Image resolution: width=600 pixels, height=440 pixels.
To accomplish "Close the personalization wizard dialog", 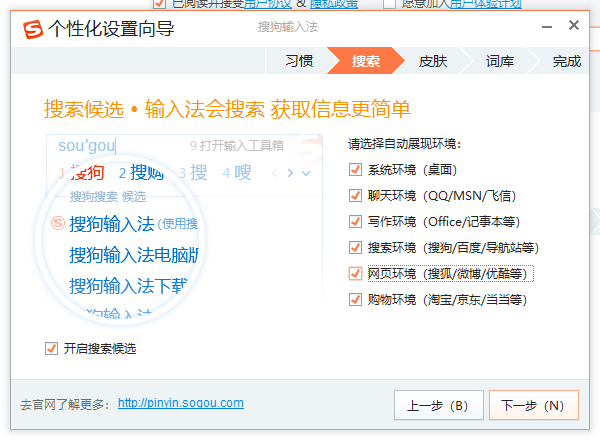I will pyautogui.click(x=574, y=25).
